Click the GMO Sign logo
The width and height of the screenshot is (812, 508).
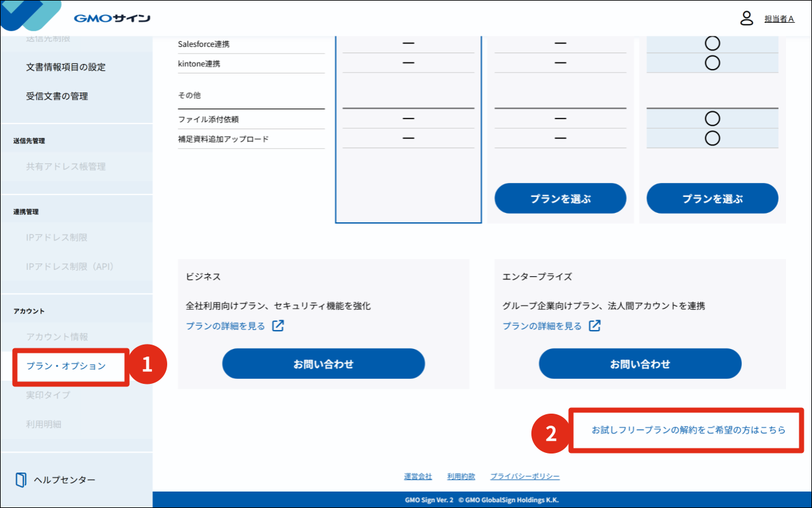[x=111, y=18]
